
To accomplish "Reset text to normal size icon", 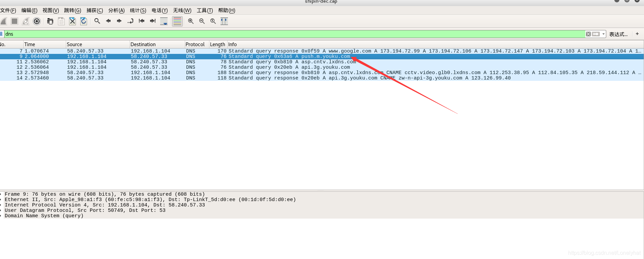I will pos(213,21).
